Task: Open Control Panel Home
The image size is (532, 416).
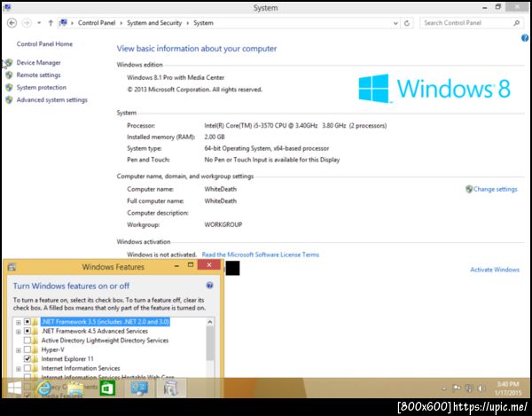Action: click(x=44, y=44)
